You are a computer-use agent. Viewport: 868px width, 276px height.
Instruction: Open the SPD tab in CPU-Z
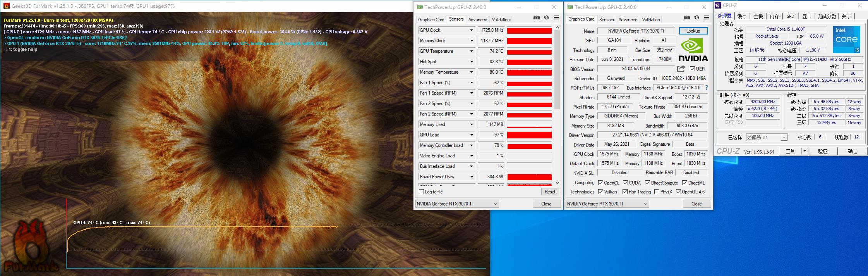[790, 16]
